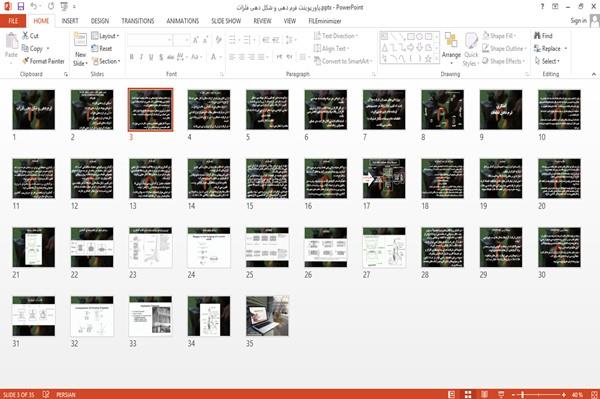
Task: Open Clipboard pane launcher
Action: pyautogui.click(x=66, y=74)
